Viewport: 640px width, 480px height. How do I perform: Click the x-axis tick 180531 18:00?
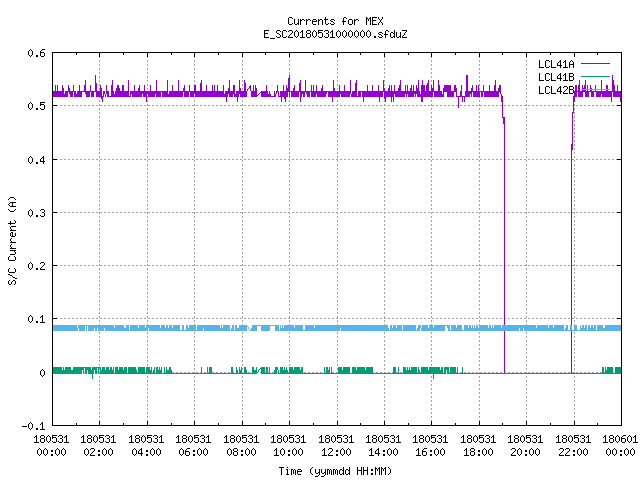478,446
